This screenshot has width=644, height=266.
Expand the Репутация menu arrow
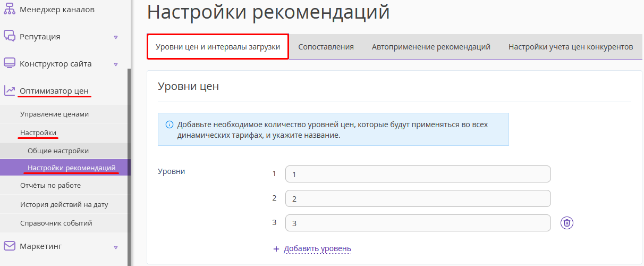point(116,37)
